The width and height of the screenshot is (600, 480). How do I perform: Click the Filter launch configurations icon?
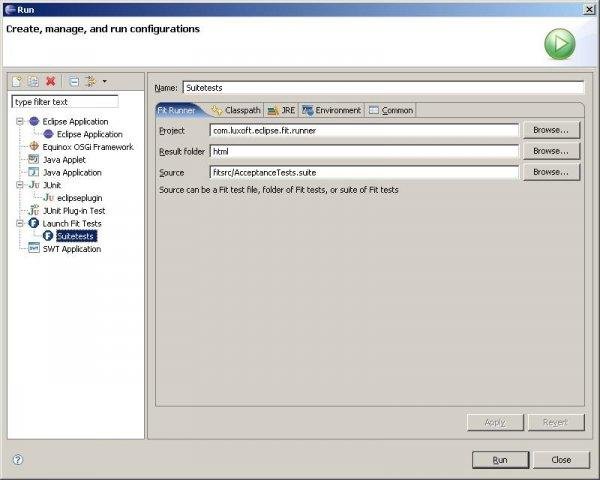point(91,81)
